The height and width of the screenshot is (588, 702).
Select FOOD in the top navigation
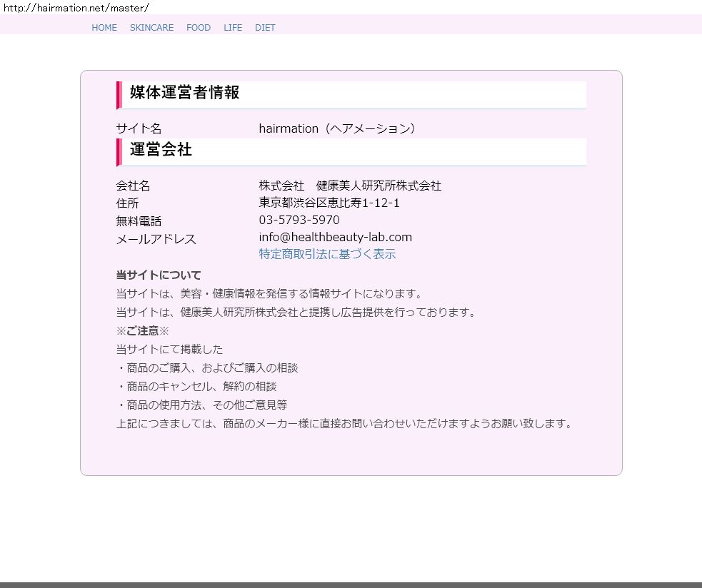point(199,28)
